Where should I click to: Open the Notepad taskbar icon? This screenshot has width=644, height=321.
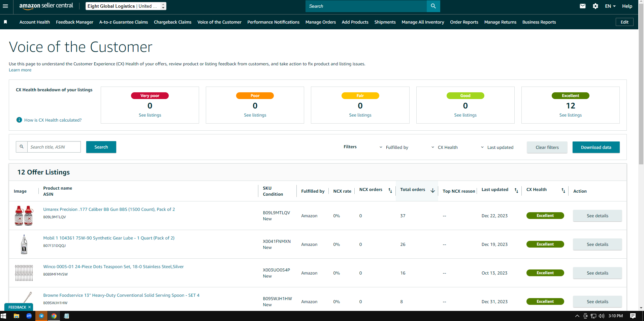click(x=66, y=316)
